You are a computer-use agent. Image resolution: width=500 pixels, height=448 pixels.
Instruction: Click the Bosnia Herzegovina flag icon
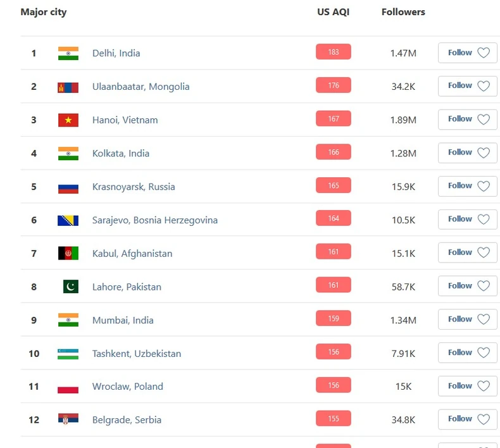[68, 220]
